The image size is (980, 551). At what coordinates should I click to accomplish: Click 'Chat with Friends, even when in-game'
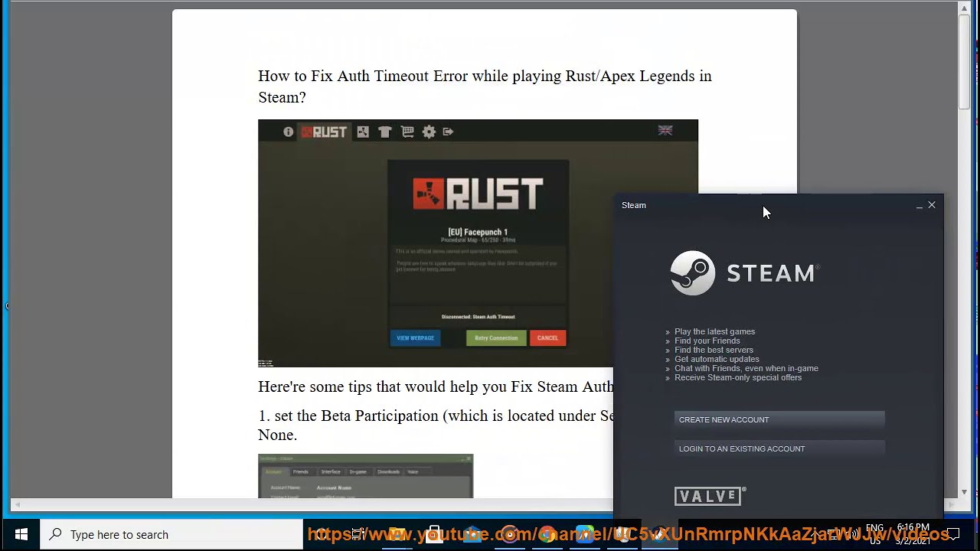click(746, 368)
